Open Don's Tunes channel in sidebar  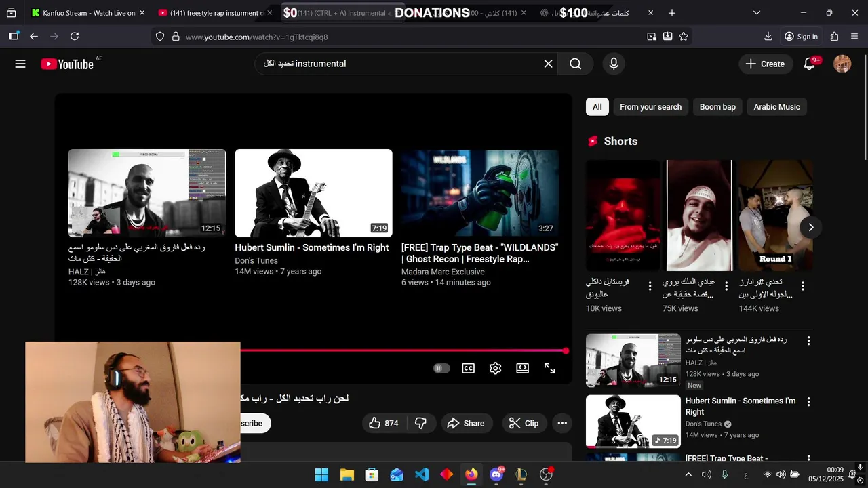click(x=703, y=424)
